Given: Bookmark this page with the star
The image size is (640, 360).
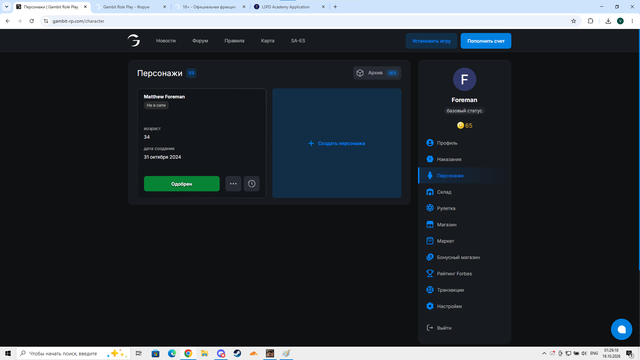Looking at the screenshot, I should coord(573,21).
